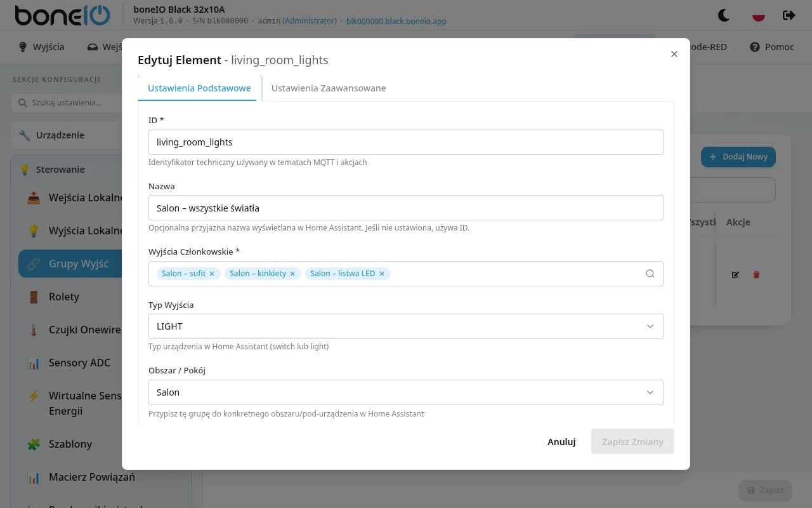Click the Nazwa input field
812x508 pixels.
(406, 208)
